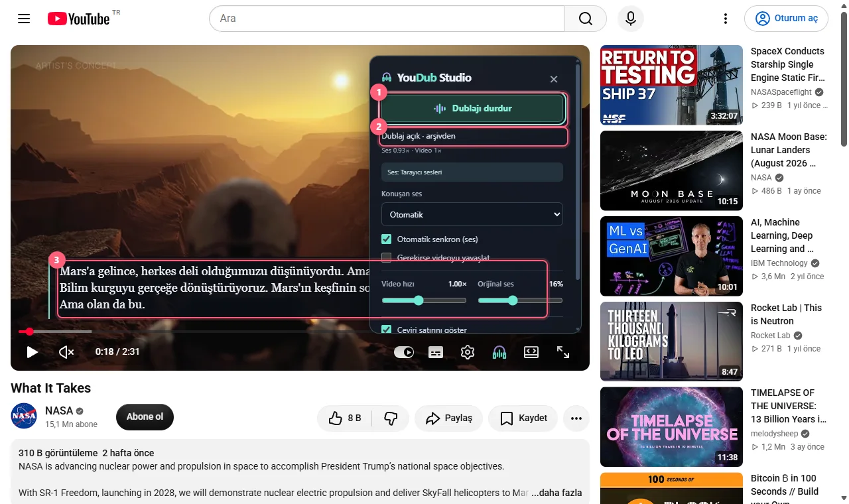This screenshot has height=504, width=849.
Task: Adjust the Video hızı slider
Action: [424, 300]
